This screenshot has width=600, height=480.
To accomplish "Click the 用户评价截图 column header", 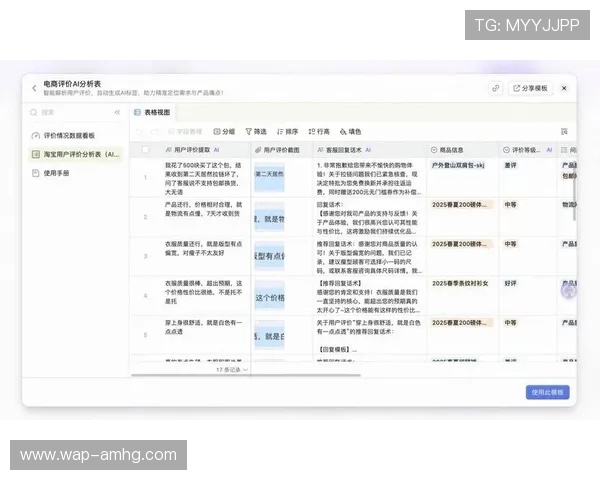I will pos(282,150).
